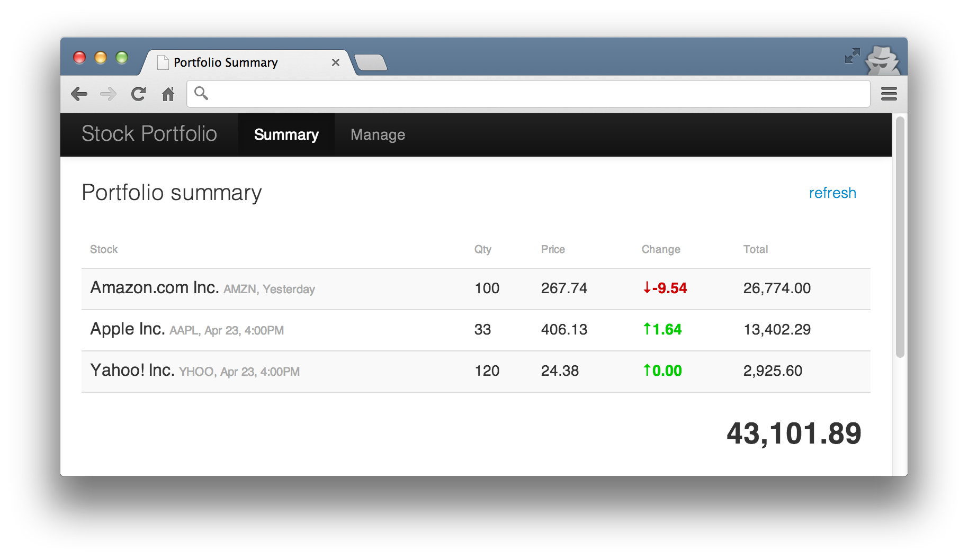The height and width of the screenshot is (560, 968).
Task: Switch to the Manage page
Action: coord(378,135)
